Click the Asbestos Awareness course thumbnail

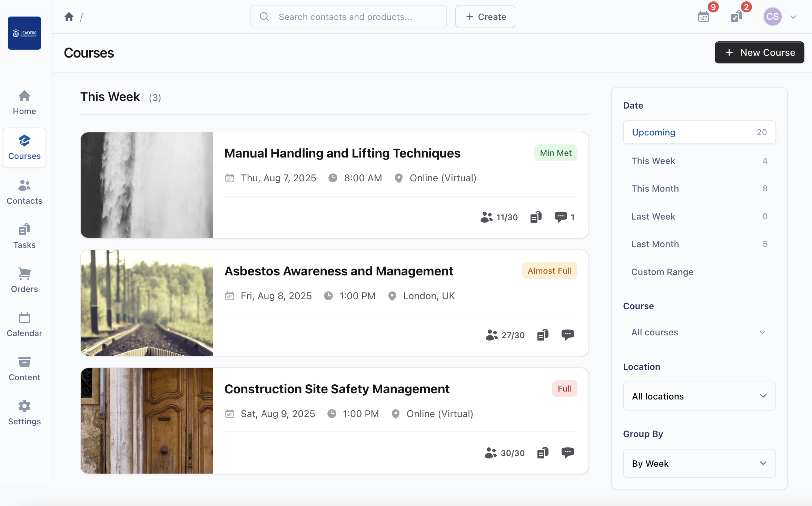[x=147, y=303]
